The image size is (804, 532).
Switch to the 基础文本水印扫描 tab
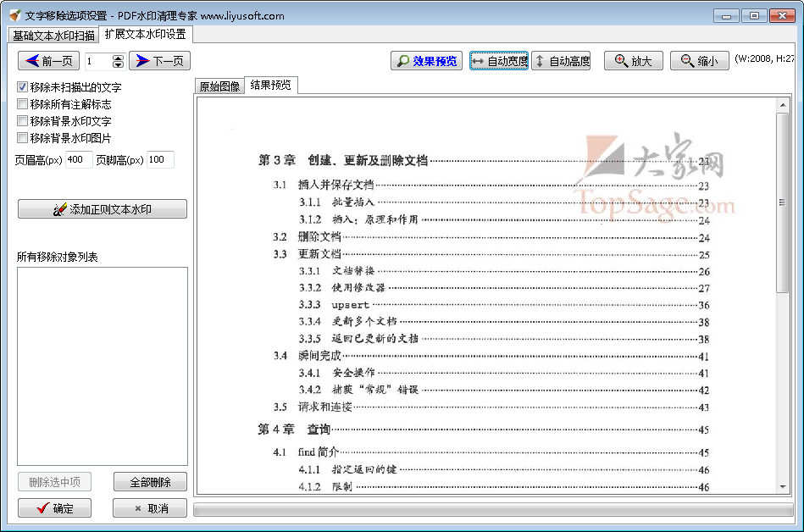click(x=55, y=36)
